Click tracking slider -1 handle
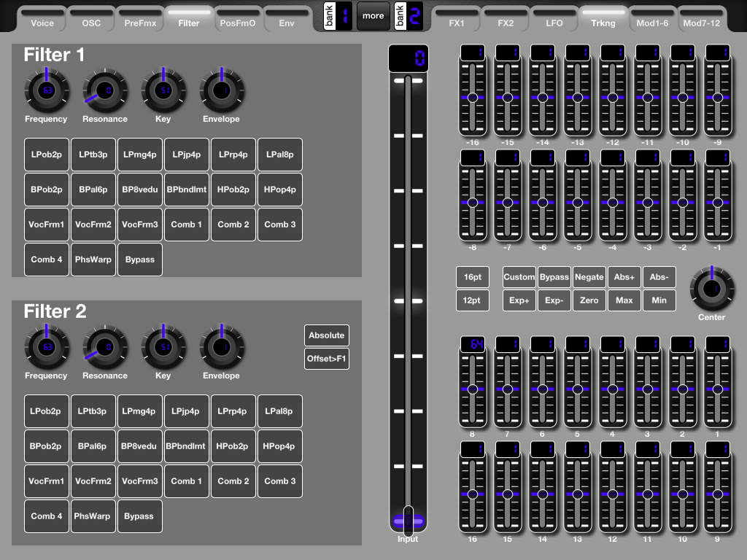 pyautogui.click(x=718, y=203)
